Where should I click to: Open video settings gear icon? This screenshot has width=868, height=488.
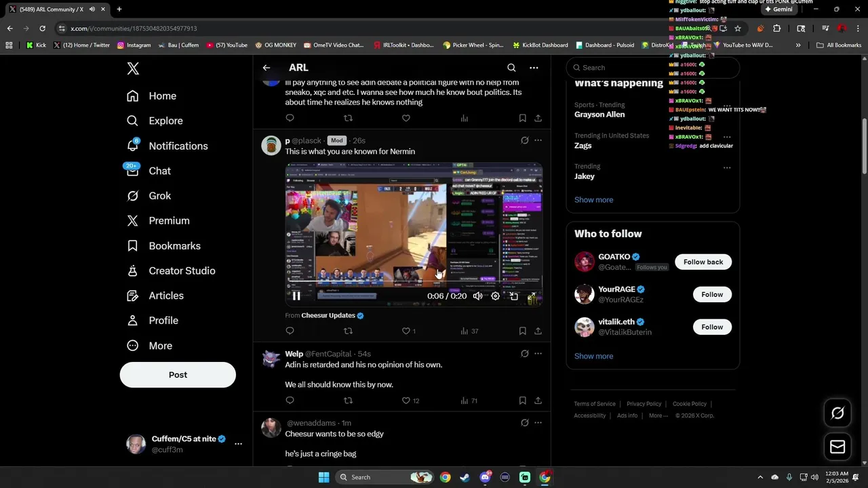pos(495,296)
